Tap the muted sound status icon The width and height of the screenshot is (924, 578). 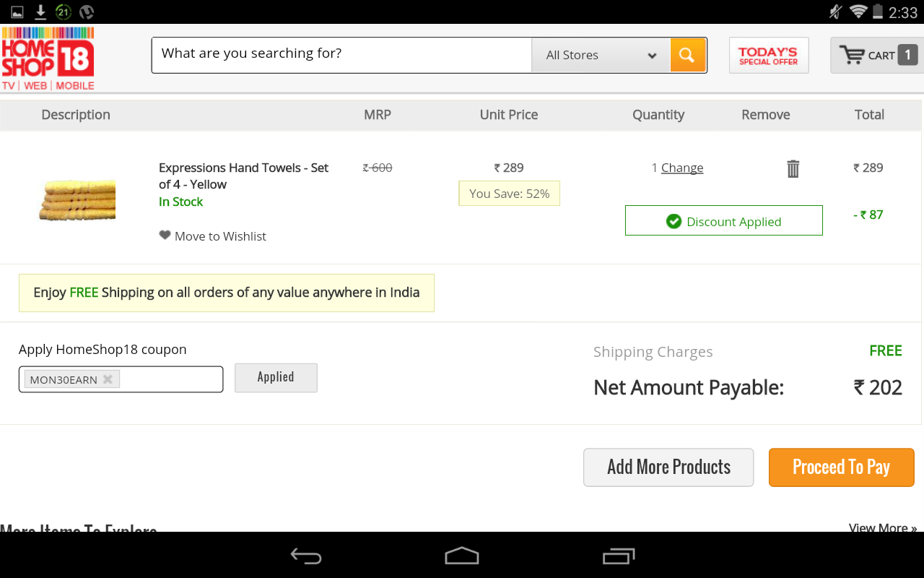(x=836, y=12)
